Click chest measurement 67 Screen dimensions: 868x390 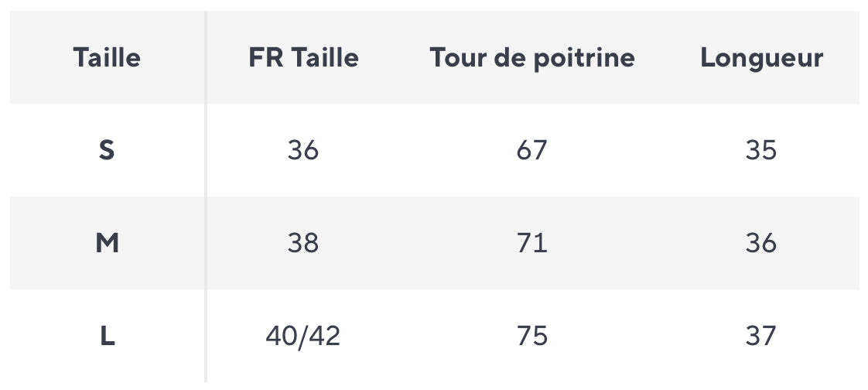pos(532,150)
